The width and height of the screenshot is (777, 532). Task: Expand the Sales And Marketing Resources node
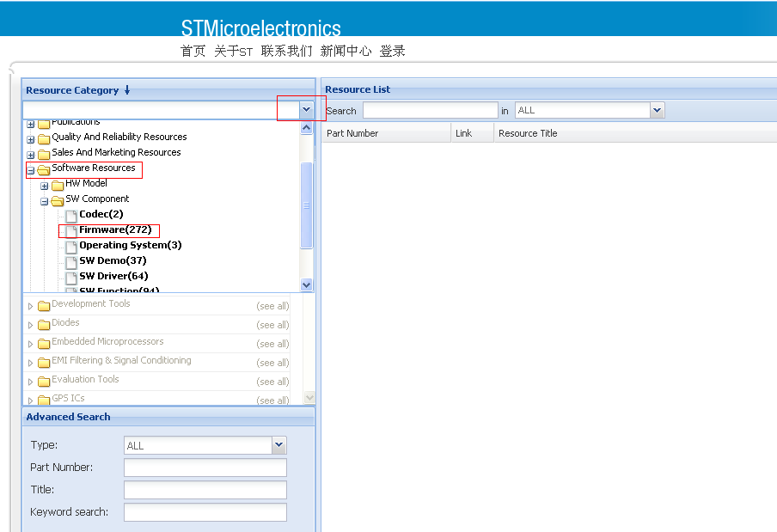[x=31, y=155]
